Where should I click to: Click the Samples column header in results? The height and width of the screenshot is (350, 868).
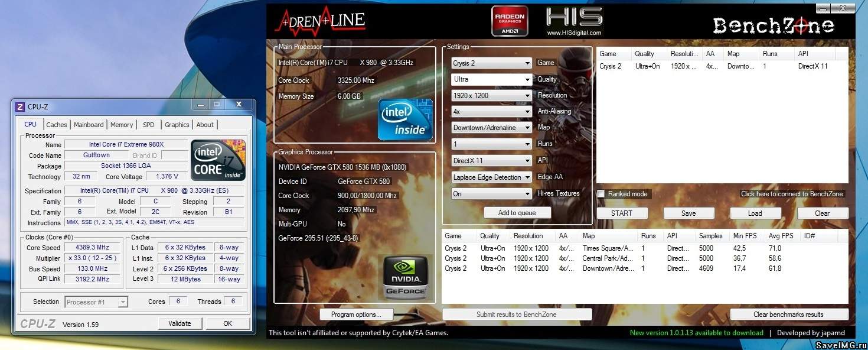pyautogui.click(x=712, y=236)
